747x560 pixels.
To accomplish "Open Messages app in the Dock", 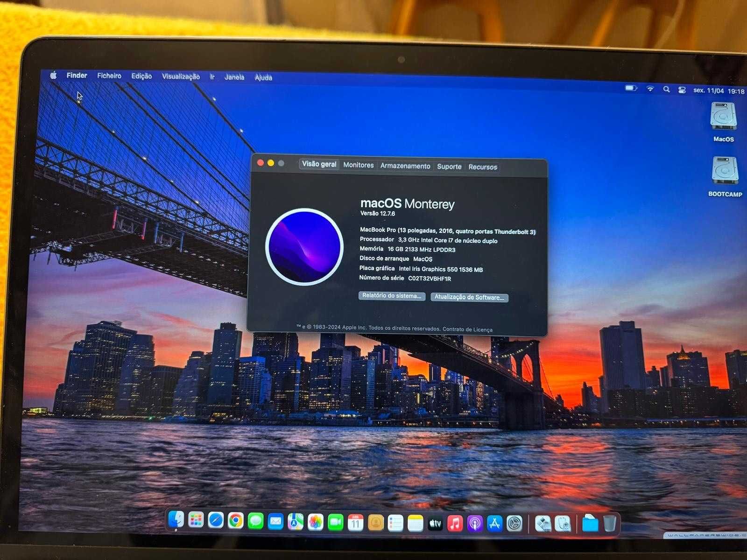I will (256, 521).
